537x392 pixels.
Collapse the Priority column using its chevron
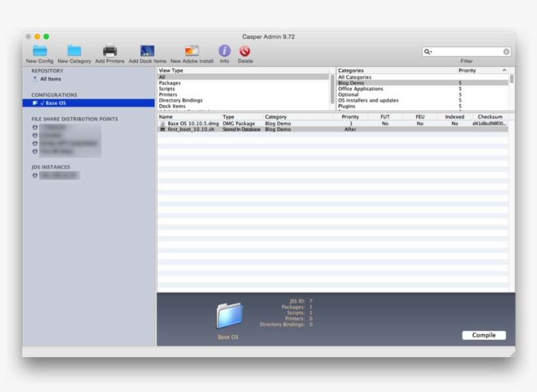[504, 70]
